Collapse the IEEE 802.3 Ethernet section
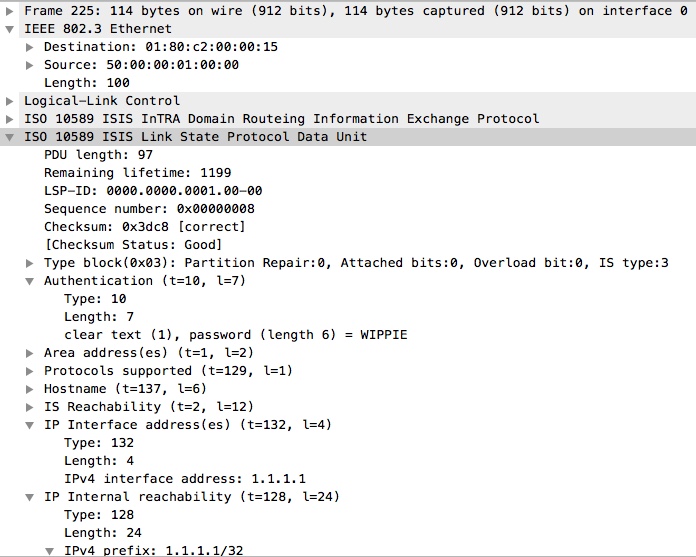696x557 pixels. coord(10,29)
